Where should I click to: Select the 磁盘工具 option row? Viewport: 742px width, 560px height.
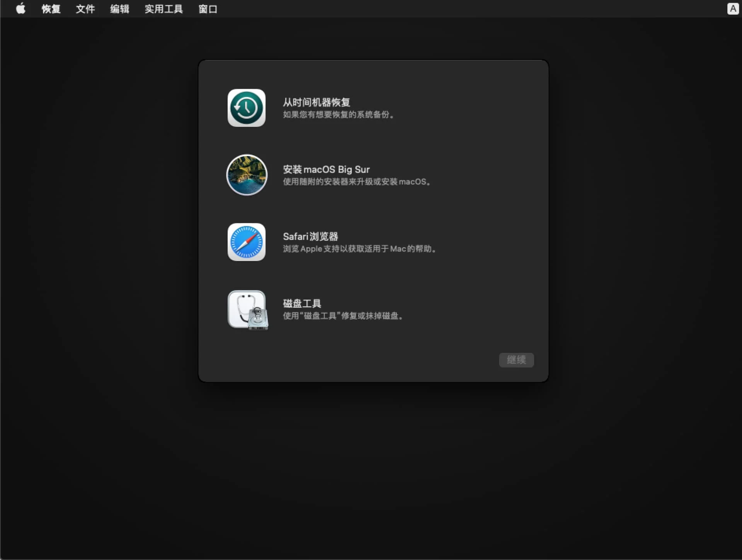click(x=301, y=303)
